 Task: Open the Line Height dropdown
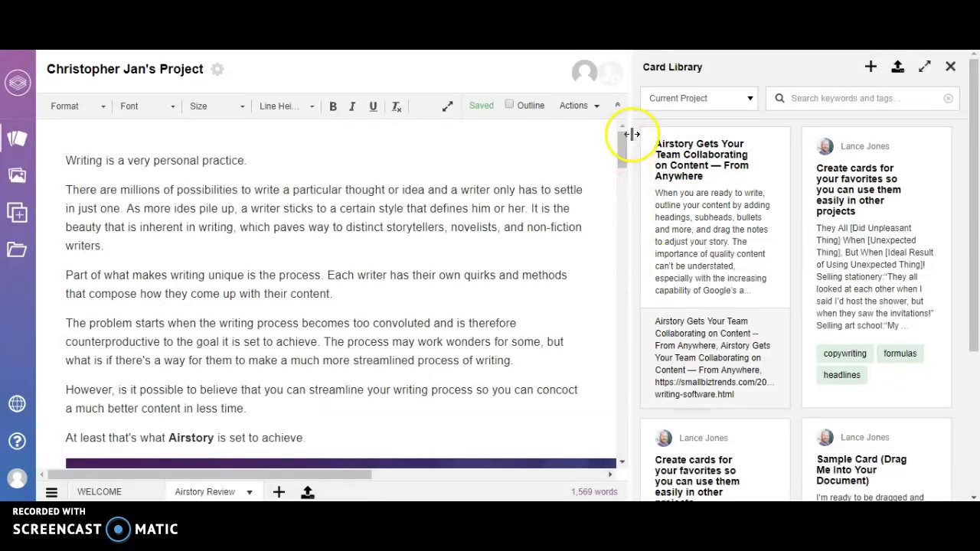point(286,106)
